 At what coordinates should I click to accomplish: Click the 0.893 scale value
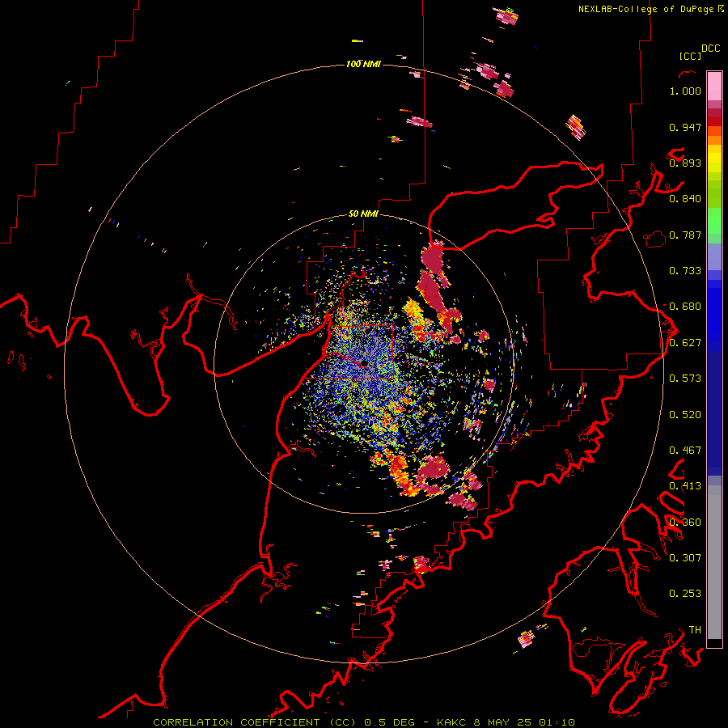[x=685, y=163]
